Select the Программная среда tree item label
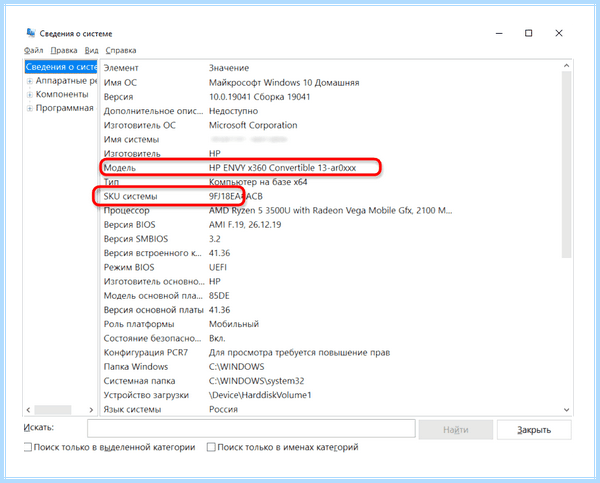Image resolution: width=600 pixels, height=483 pixels. 65,108
